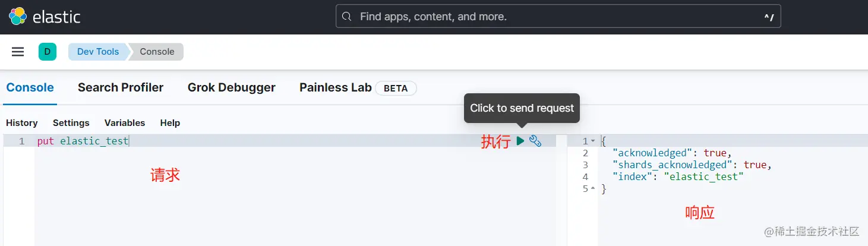Open the hamburger navigation menu

click(18, 52)
